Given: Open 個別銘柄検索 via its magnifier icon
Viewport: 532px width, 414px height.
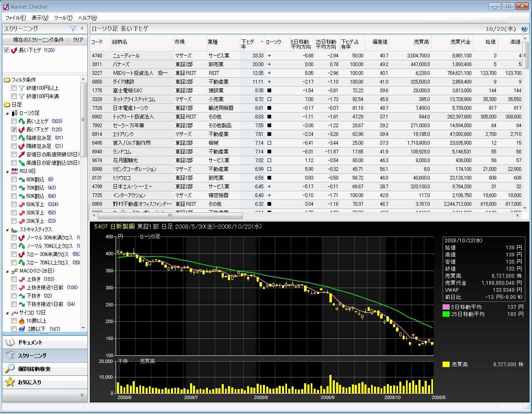Looking at the screenshot, I should tap(10, 369).
